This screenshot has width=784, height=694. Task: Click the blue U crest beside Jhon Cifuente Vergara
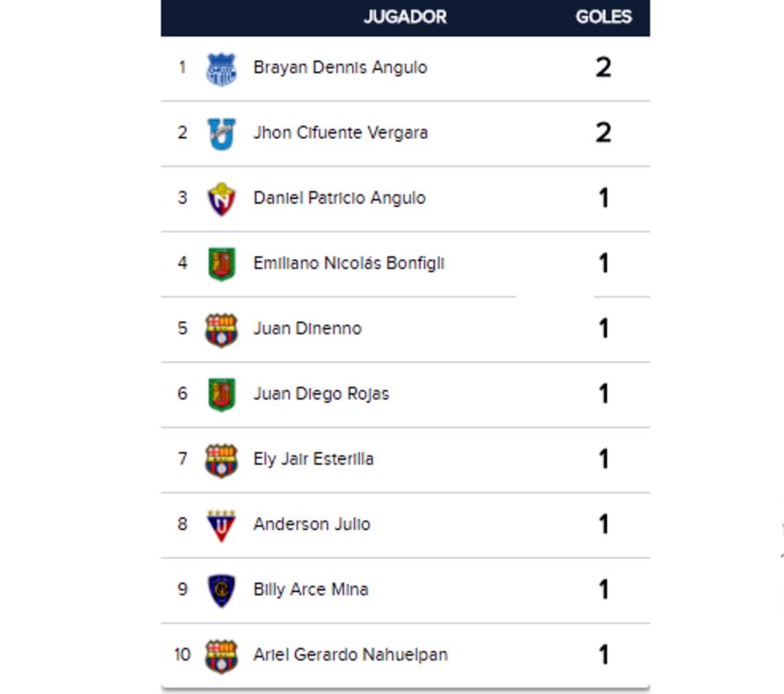click(221, 134)
